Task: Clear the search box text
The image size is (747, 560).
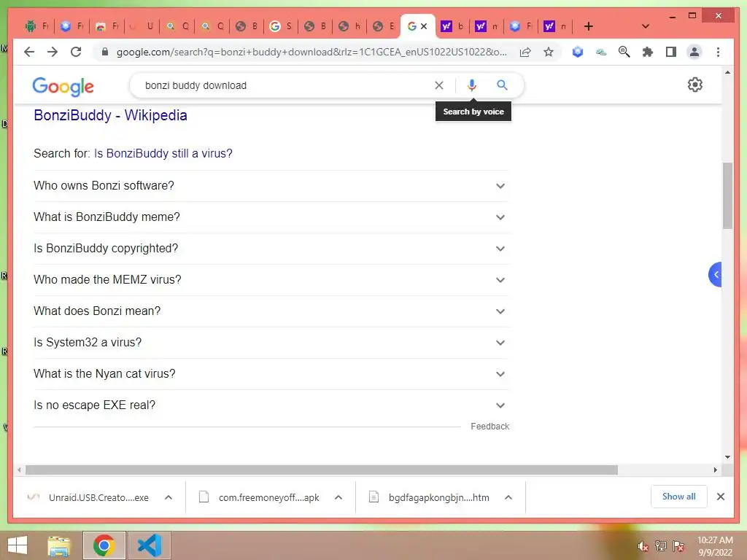Action: click(438, 85)
